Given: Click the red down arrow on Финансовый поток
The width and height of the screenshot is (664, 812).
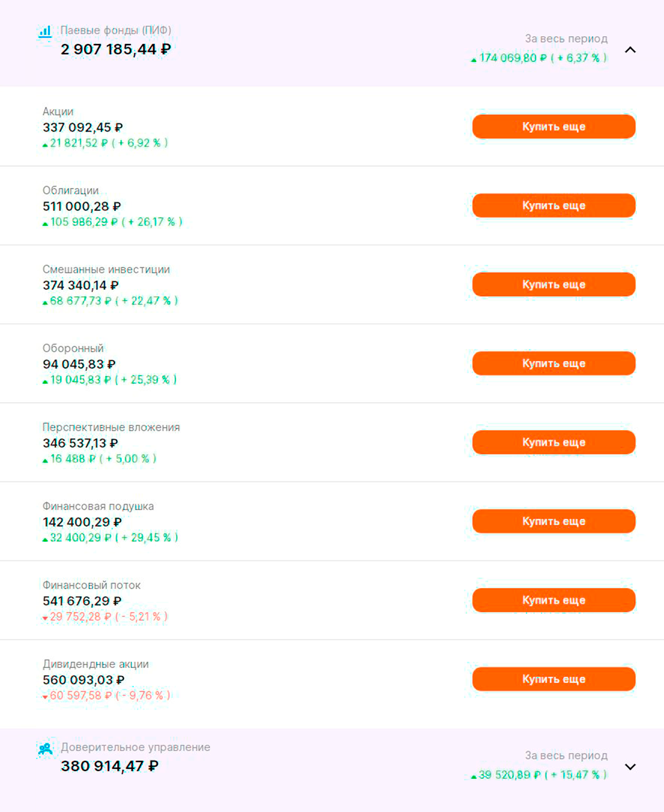Looking at the screenshot, I should (x=45, y=618).
